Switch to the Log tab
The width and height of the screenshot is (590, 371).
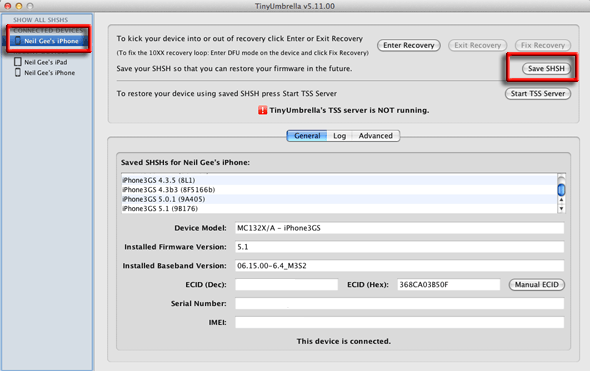339,136
